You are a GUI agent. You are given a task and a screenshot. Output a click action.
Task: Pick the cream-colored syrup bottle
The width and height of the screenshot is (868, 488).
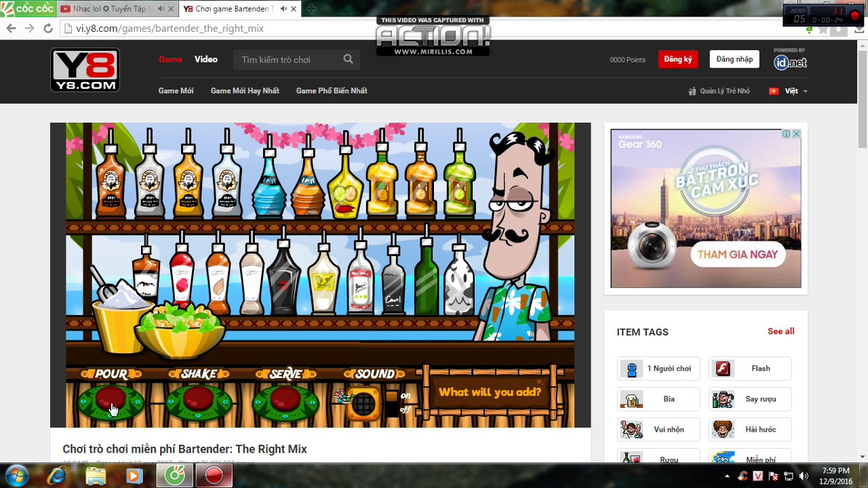click(252, 272)
